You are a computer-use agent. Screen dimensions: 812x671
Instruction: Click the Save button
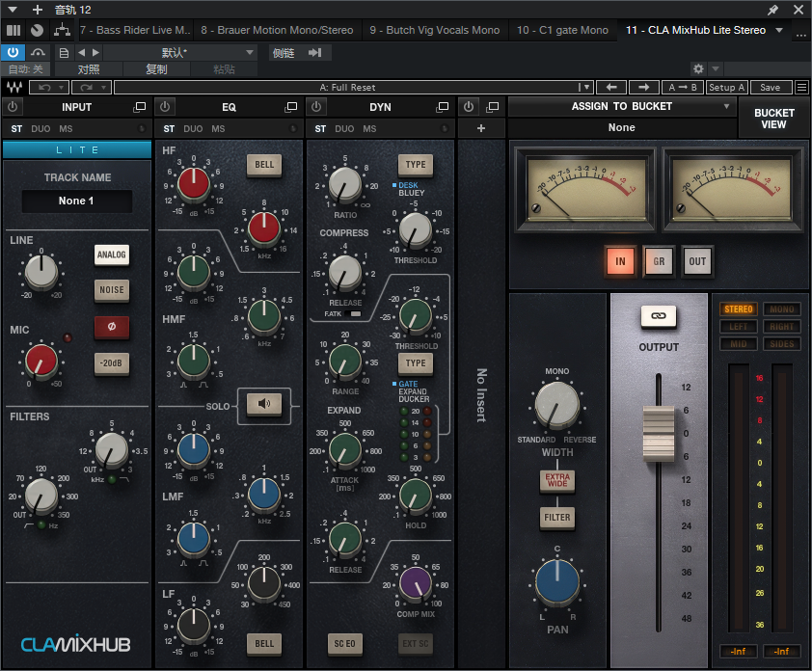tap(771, 88)
